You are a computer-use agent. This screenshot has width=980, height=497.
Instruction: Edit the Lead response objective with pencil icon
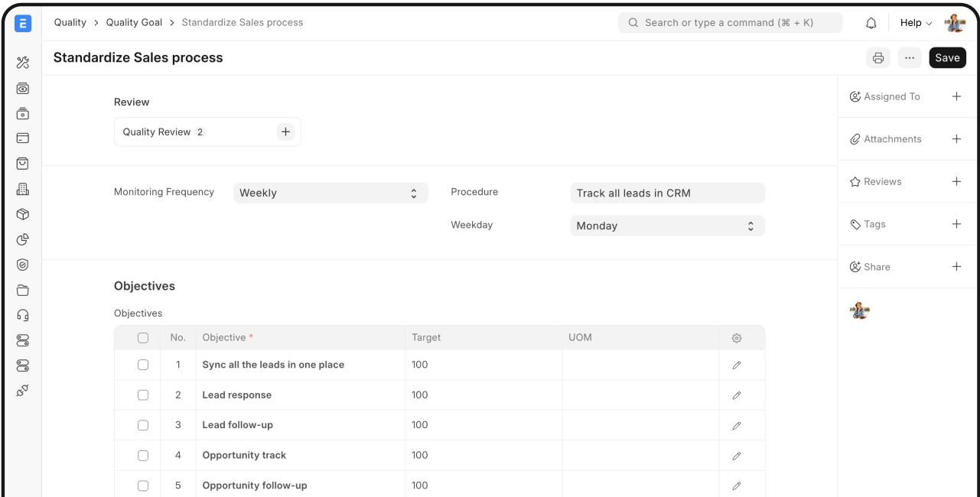click(736, 395)
